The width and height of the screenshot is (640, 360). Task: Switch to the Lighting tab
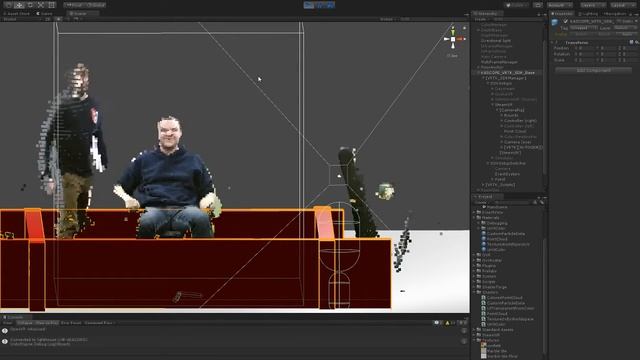587,13
